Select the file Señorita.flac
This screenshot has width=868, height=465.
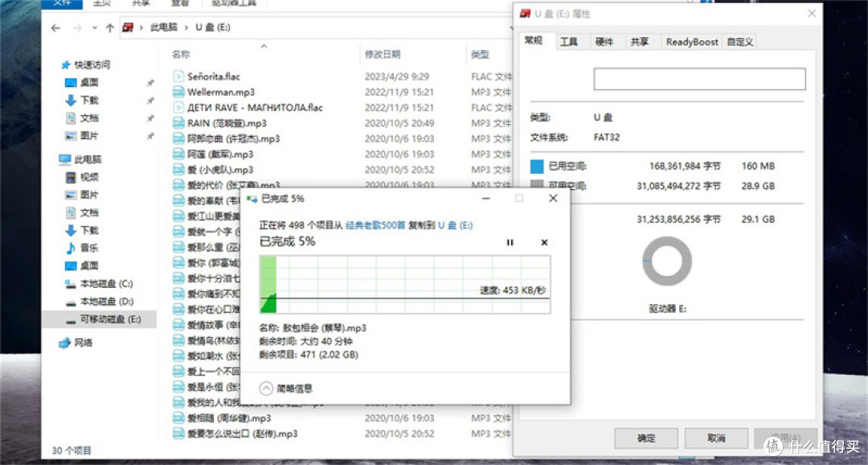point(214,76)
